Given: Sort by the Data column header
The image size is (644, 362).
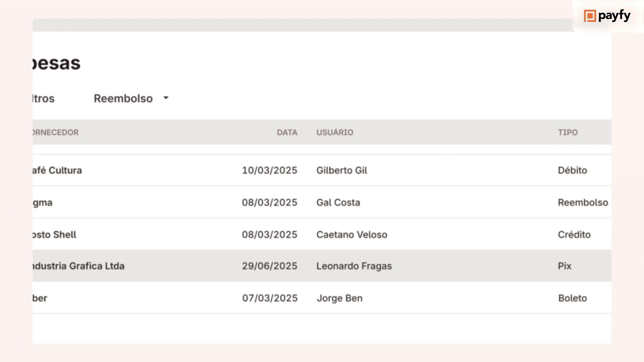Looking at the screenshot, I should coord(287,132).
